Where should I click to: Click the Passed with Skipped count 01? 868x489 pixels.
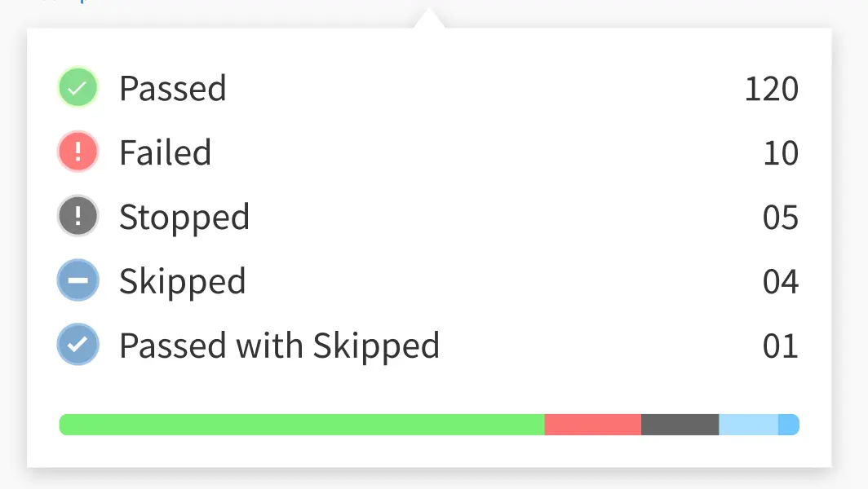(781, 346)
